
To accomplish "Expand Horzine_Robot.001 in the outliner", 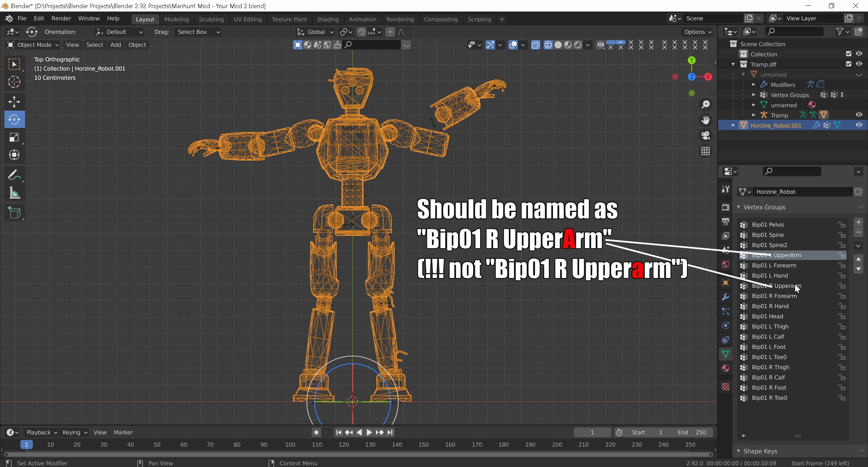I will (733, 125).
